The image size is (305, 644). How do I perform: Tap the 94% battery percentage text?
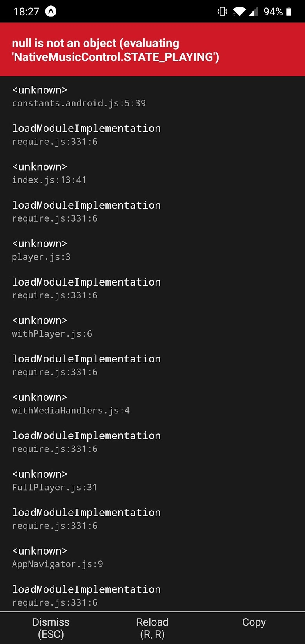coord(273,11)
